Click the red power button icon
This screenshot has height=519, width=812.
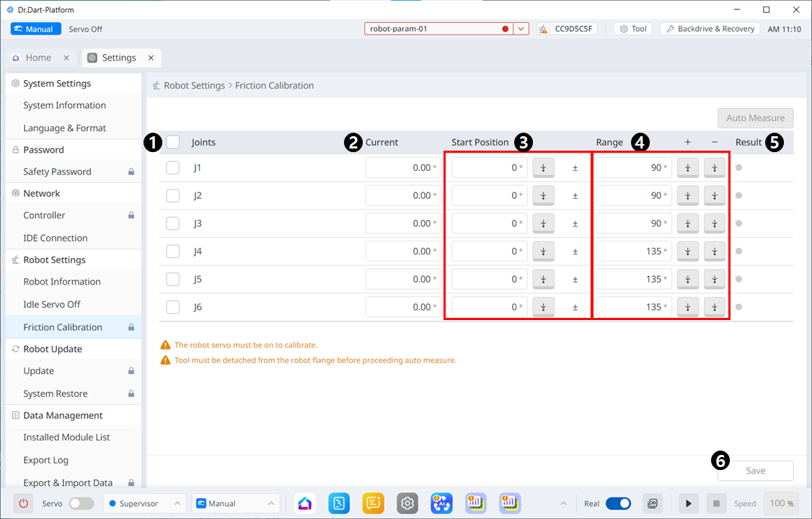pyautogui.click(x=24, y=503)
